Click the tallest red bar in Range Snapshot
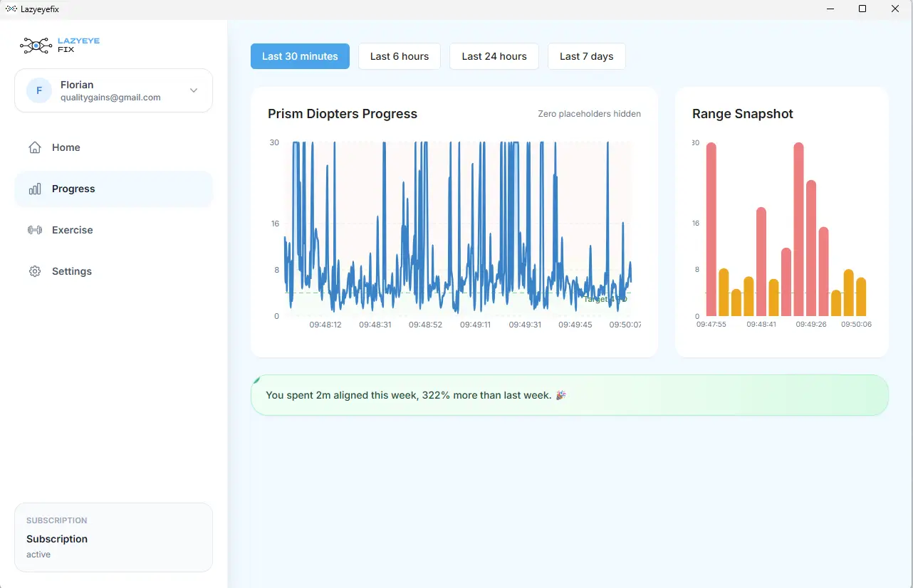Screen dimensions: 913x588 click(x=711, y=228)
